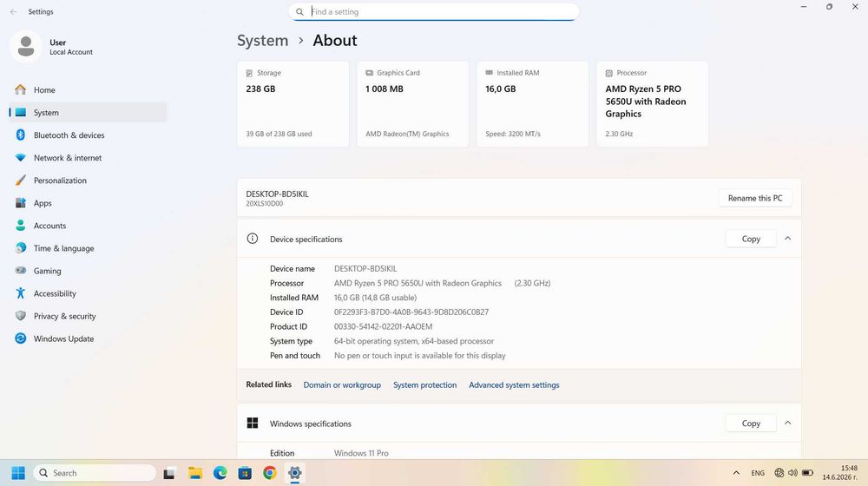Go to Home settings page
The width and height of the screenshot is (868, 486).
pyautogui.click(x=88, y=89)
